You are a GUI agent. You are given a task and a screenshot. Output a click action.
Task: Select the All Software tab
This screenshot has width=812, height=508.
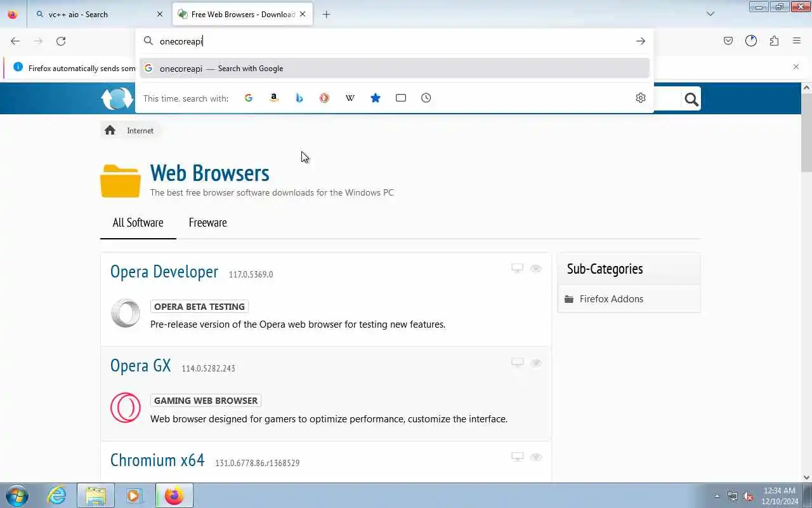coord(138,223)
